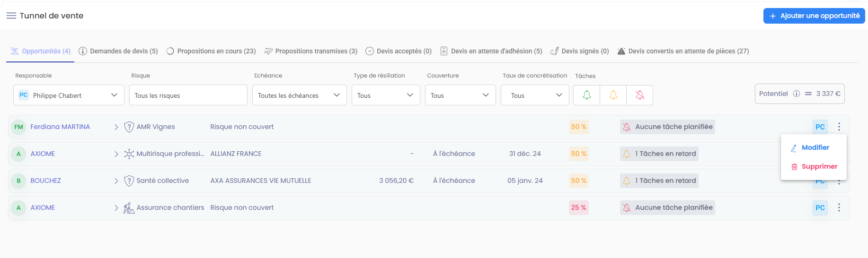Viewport: 868px width, 258px height.
Task: Click 50 % badge in BOUCHEZ row
Action: pos(579,181)
